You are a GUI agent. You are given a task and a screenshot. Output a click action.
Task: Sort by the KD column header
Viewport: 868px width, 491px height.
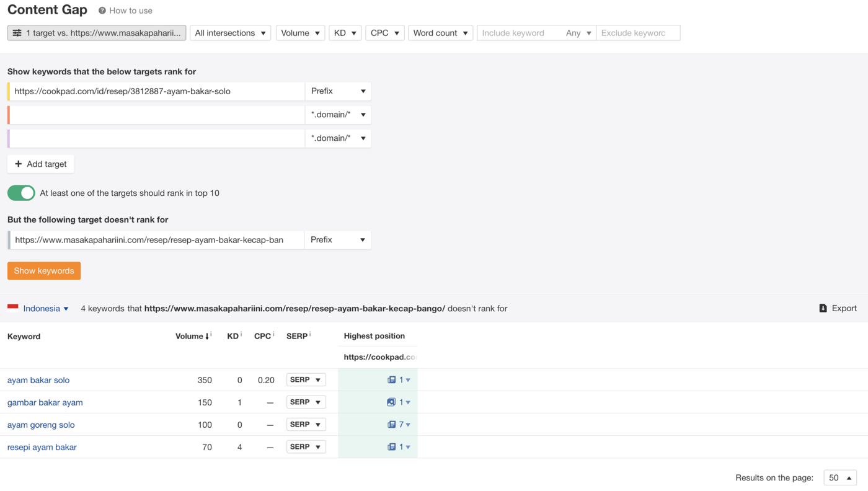(233, 336)
